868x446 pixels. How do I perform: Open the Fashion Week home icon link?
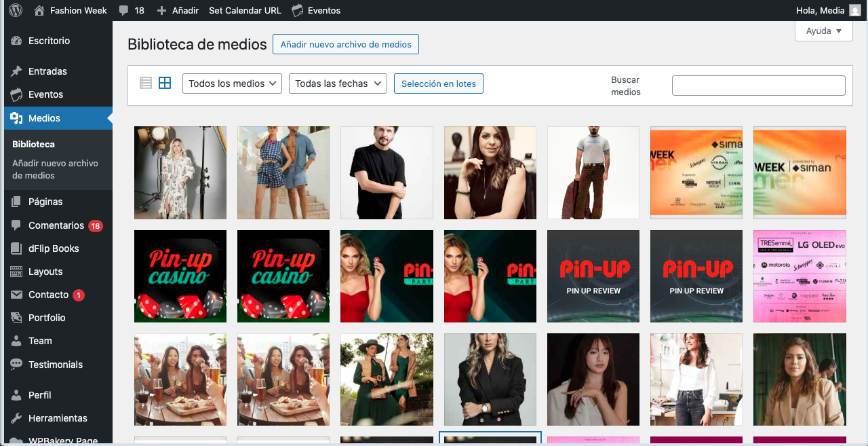click(x=39, y=10)
